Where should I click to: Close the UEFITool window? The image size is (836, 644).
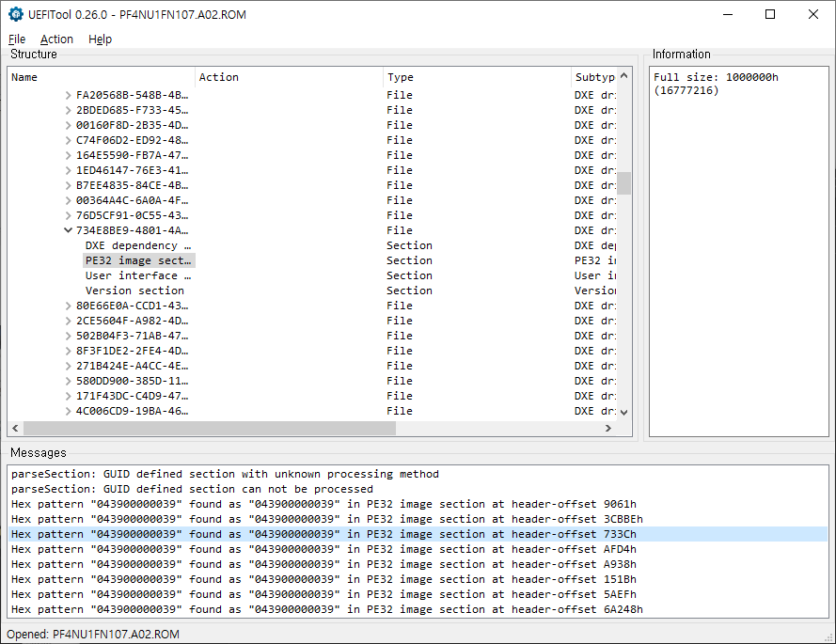coord(813,14)
